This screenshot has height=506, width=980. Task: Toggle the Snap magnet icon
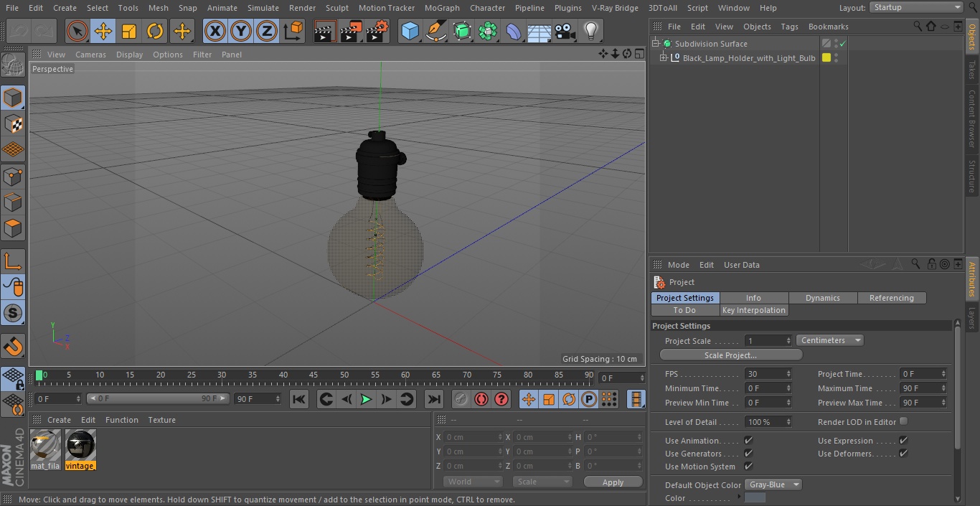[x=13, y=346]
